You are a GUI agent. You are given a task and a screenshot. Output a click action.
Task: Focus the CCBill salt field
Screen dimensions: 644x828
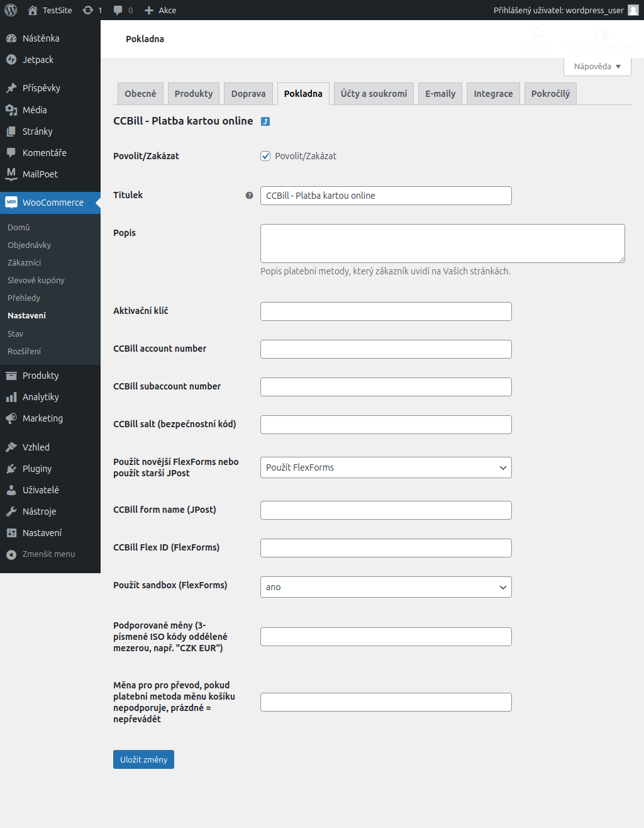pos(386,425)
